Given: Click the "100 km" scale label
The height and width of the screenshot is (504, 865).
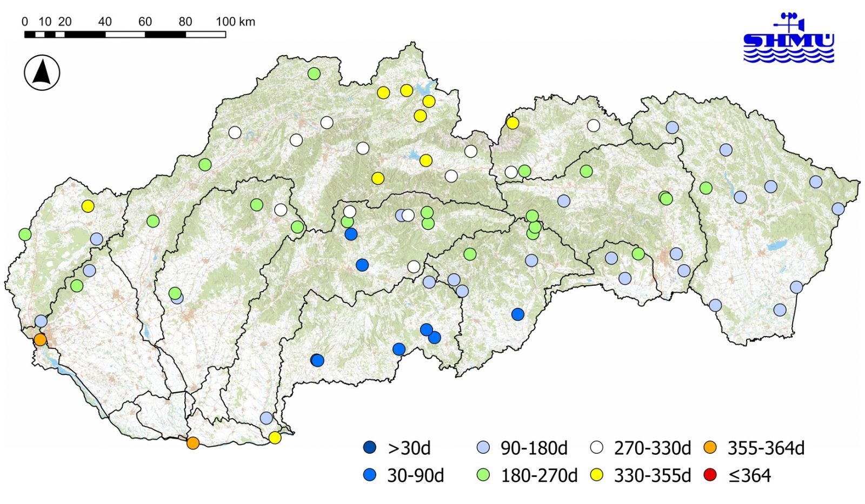Looking at the screenshot, I should coord(235,22).
